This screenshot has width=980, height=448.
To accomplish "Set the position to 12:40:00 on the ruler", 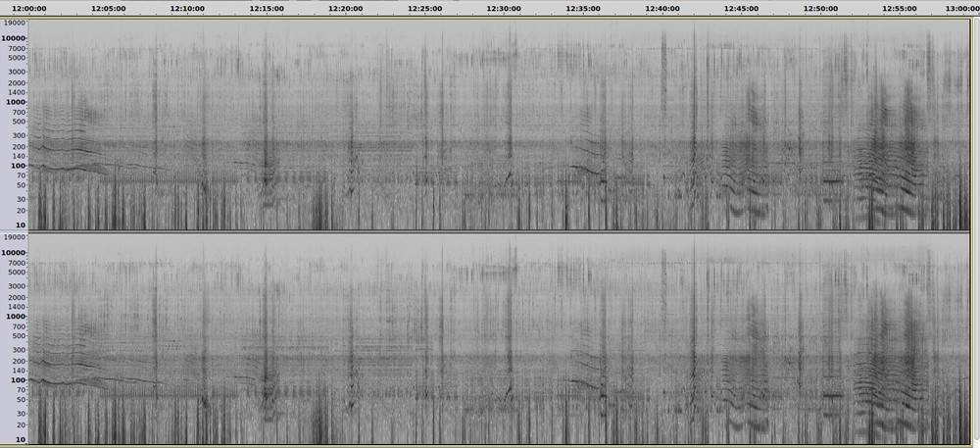I will tap(662, 8).
